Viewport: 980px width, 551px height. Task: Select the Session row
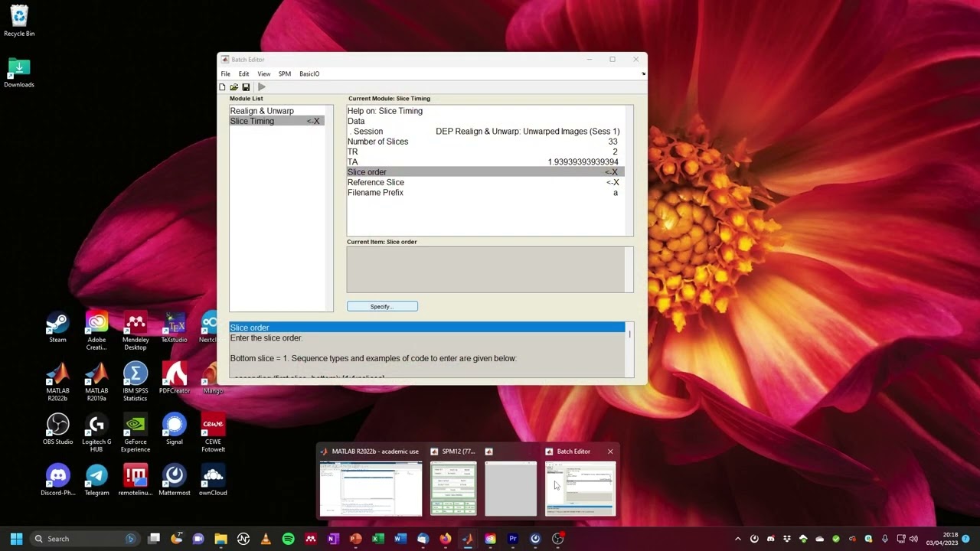click(485, 132)
